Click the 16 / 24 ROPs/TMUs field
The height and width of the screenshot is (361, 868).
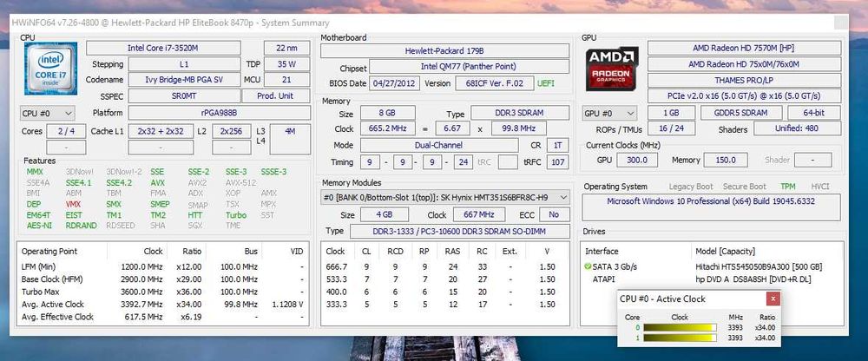tap(672, 129)
